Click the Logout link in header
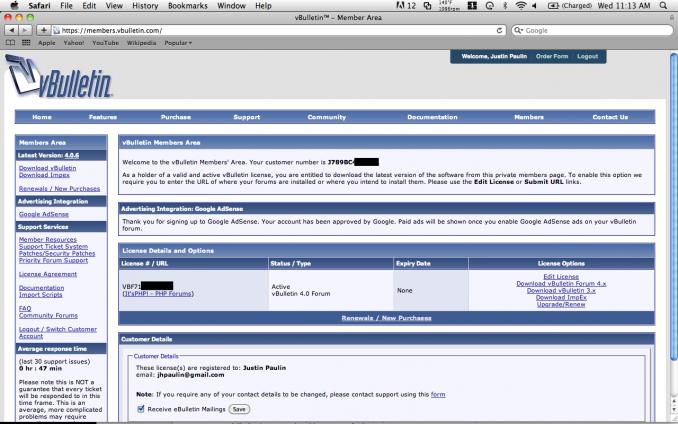This screenshot has height=424, width=678. click(x=587, y=56)
